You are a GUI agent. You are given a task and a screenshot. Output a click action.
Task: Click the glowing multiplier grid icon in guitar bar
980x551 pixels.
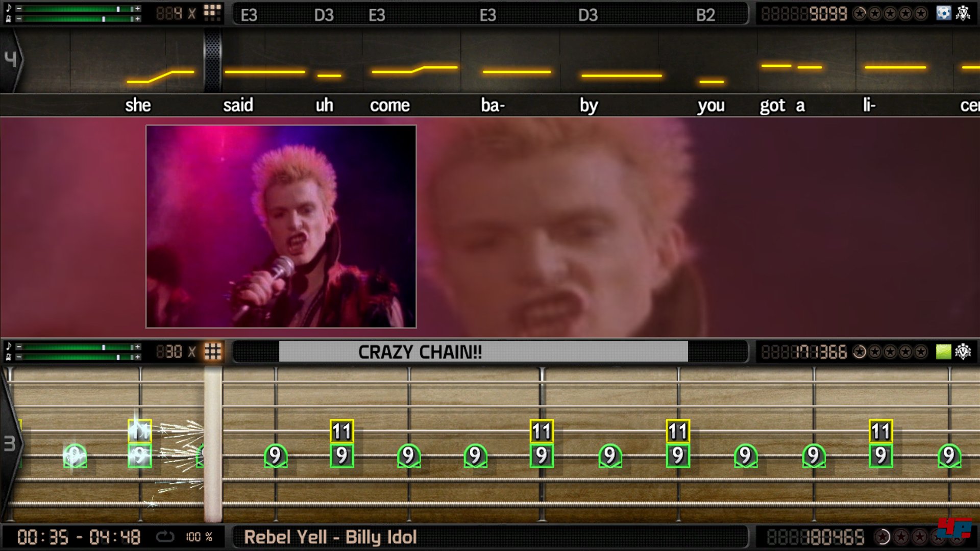pos(213,352)
